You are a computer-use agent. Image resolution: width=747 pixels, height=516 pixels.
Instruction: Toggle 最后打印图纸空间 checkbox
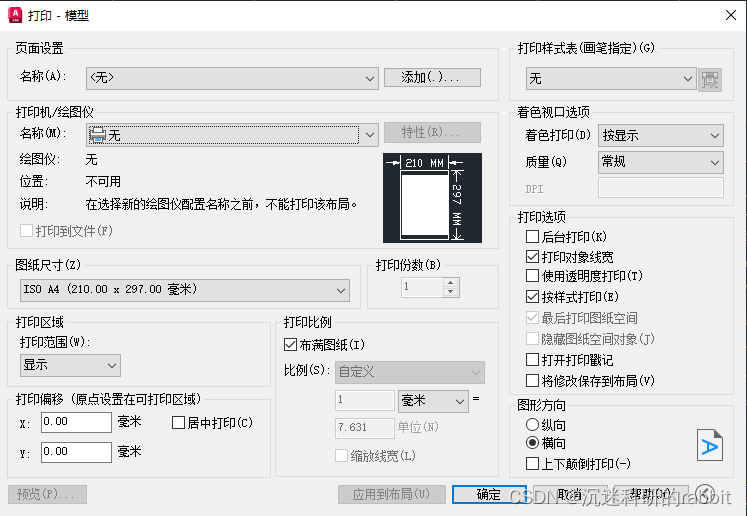(x=532, y=318)
